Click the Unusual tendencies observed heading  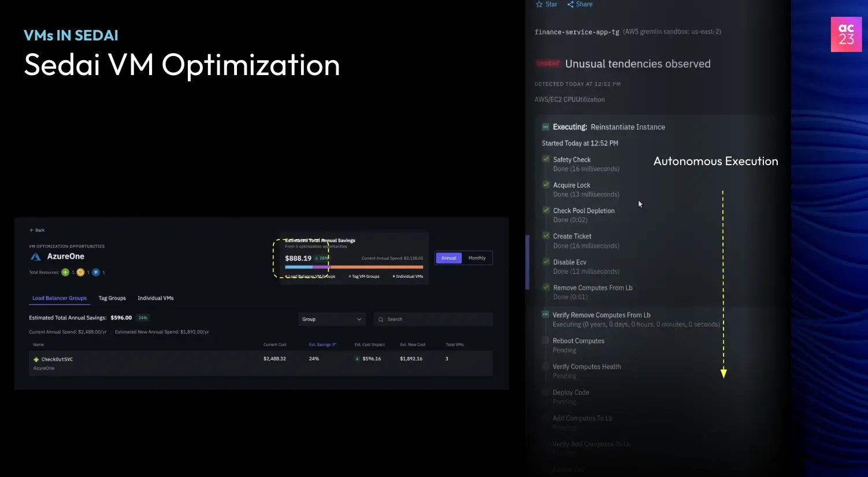coord(638,64)
